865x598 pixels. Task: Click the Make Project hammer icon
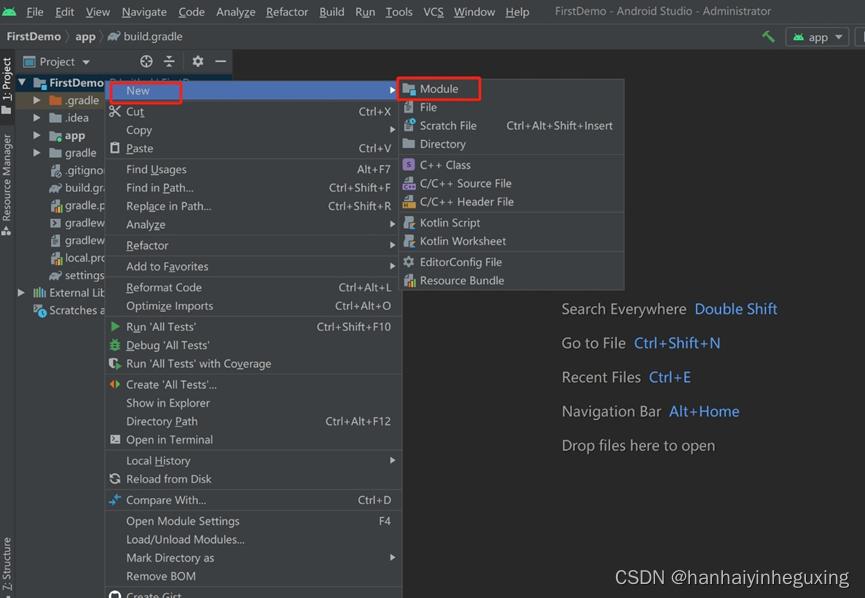pyautogui.click(x=768, y=37)
